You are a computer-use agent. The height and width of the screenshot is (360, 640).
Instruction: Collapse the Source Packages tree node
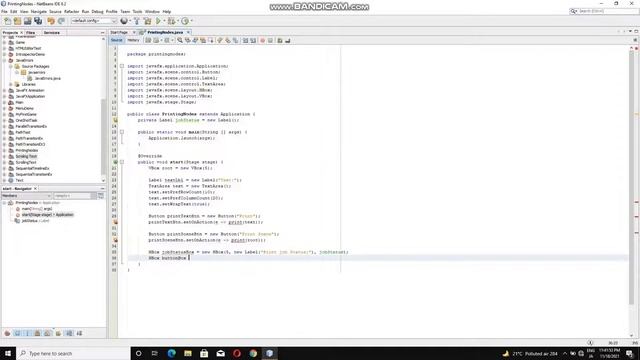(x=11, y=66)
